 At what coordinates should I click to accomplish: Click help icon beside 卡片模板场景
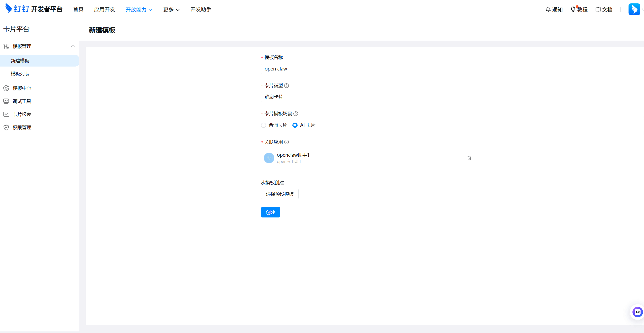pyautogui.click(x=296, y=114)
